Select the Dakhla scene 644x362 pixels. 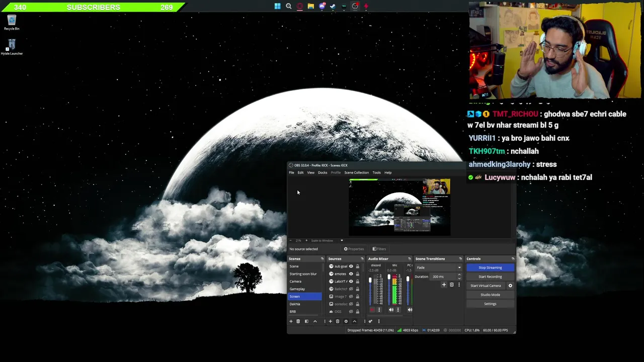tap(304, 304)
